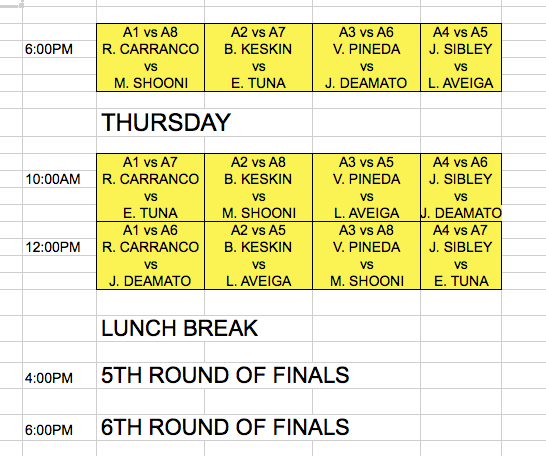Viewport: 546px width, 456px height.
Task: Click the A2 vs A5 Keskin vs Aveiga cell
Action: pyautogui.click(x=258, y=255)
